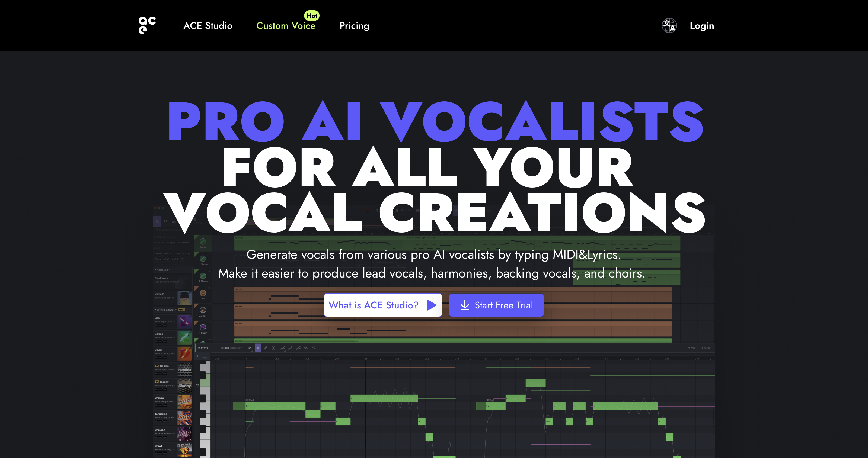Open the language translation selector icon

click(x=669, y=25)
